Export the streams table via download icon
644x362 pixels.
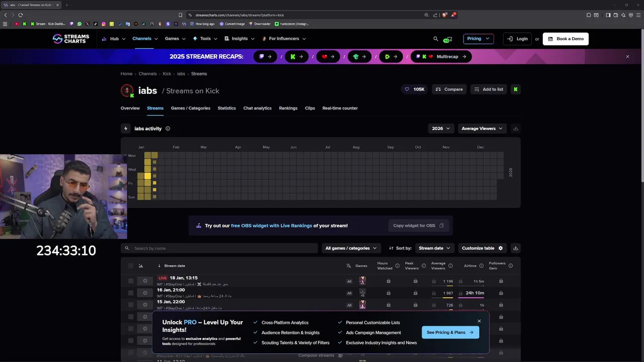click(515, 248)
